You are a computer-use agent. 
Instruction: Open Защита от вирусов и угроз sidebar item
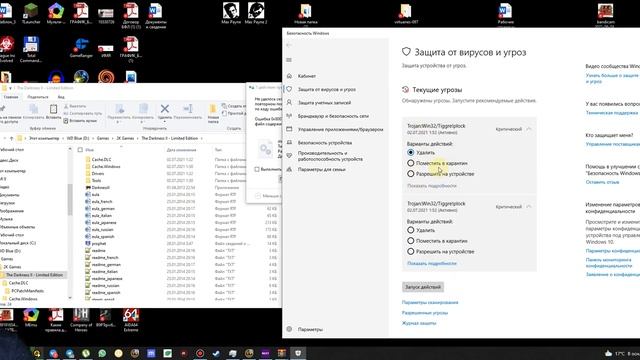point(327,89)
